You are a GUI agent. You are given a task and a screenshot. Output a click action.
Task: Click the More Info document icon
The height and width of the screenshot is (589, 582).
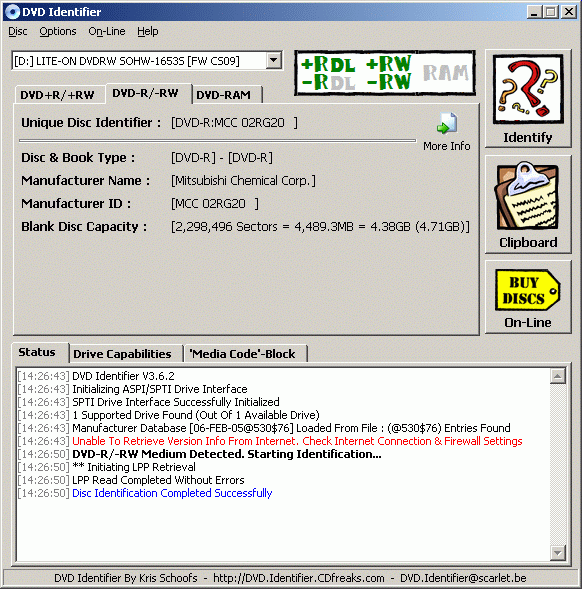click(x=447, y=123)
